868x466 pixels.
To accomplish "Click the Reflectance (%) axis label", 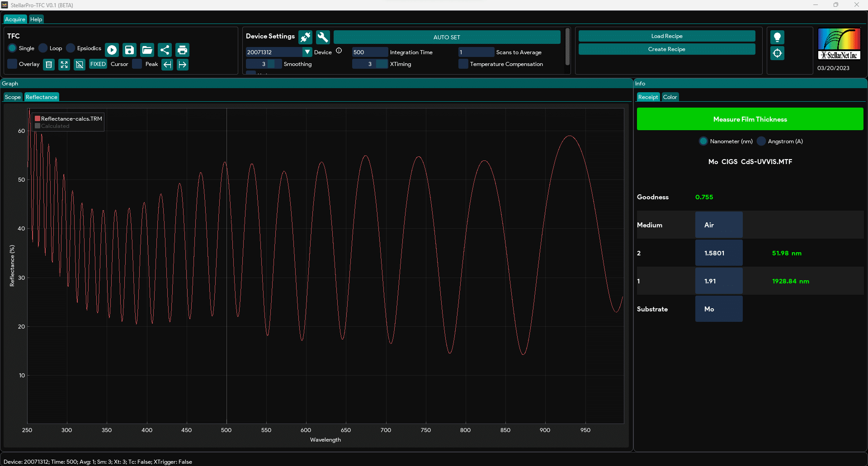I will click(x=12, y=266).
